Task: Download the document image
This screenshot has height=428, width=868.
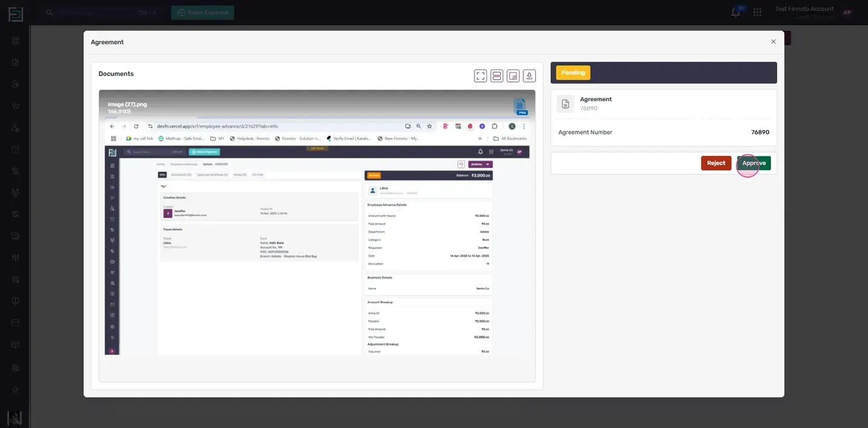Action: pos(529,75)
